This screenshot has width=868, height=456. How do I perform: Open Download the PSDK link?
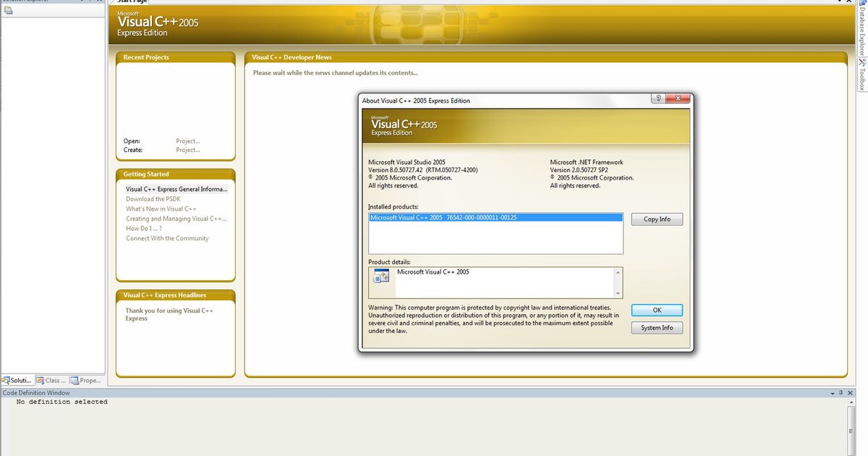click(153, 199)
